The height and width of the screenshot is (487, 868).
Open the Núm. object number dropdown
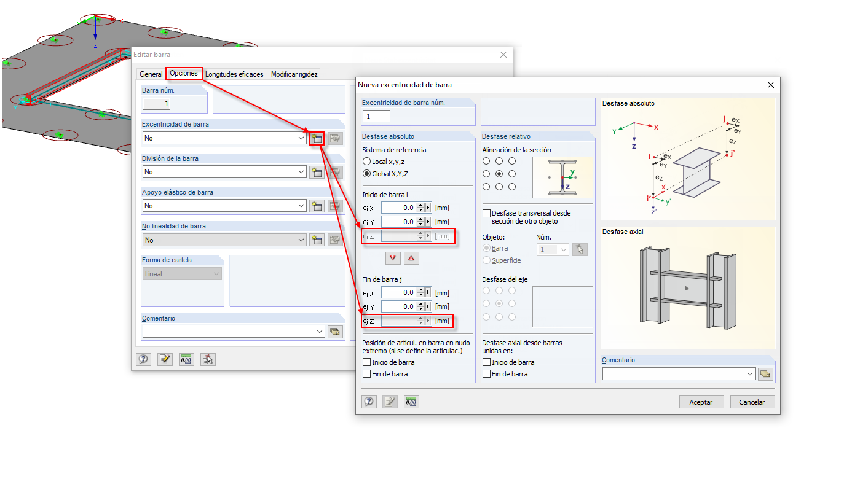[563, 249]
